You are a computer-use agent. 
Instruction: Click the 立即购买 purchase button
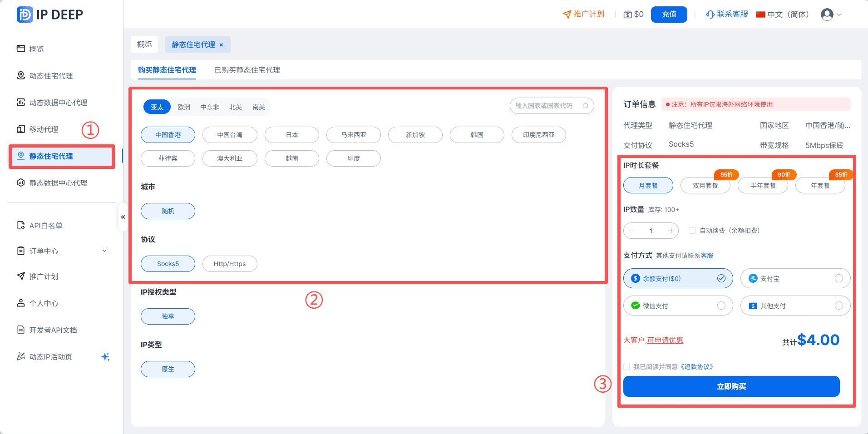pyautogui.click(x=731, y=386)
